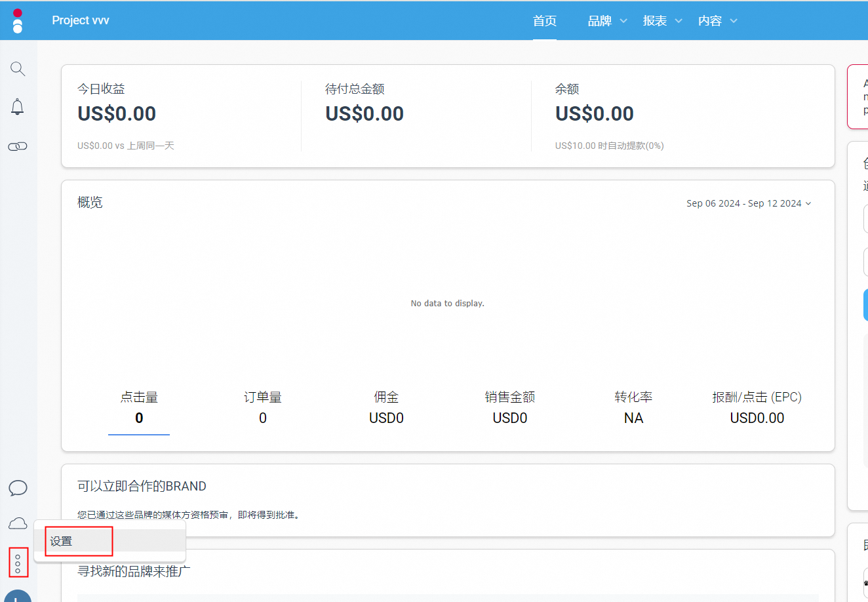Open notifications bell in the sidebar
The image size is (868, 602).
[x=18, y=107]
